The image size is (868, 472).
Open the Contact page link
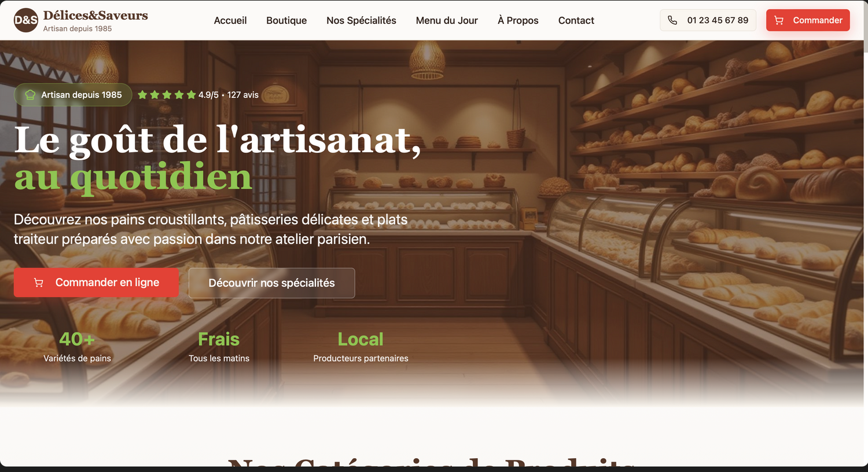(576, 20)
